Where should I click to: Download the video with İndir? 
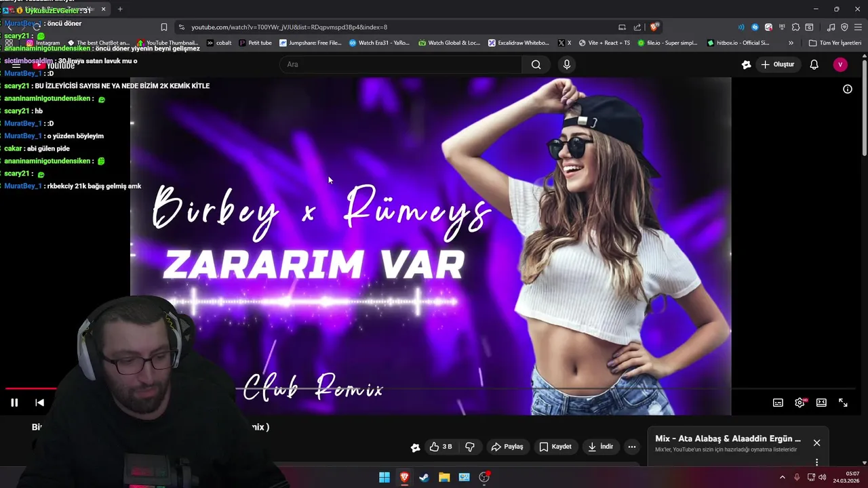pyautogui.click(x=601, y=447)
